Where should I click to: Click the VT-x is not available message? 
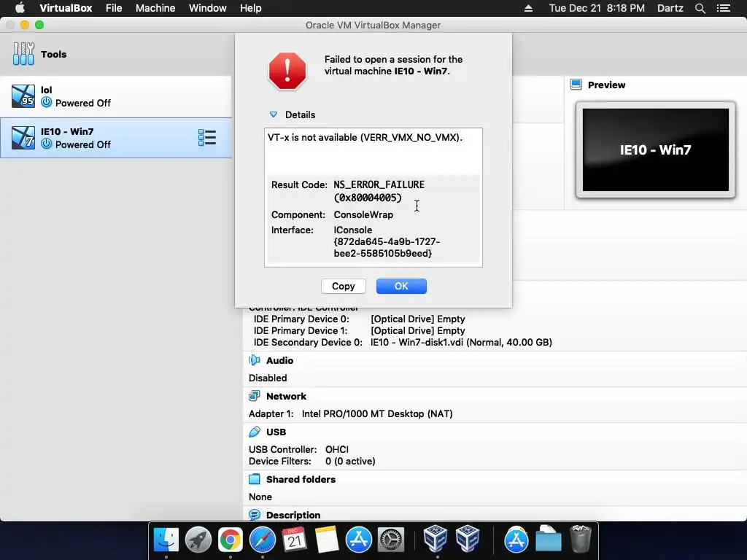(x=365, y=137)
